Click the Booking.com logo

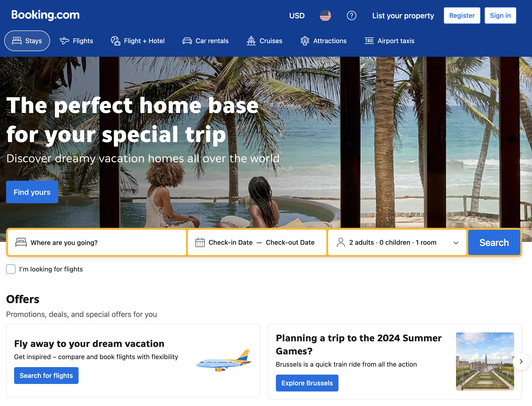46,15
